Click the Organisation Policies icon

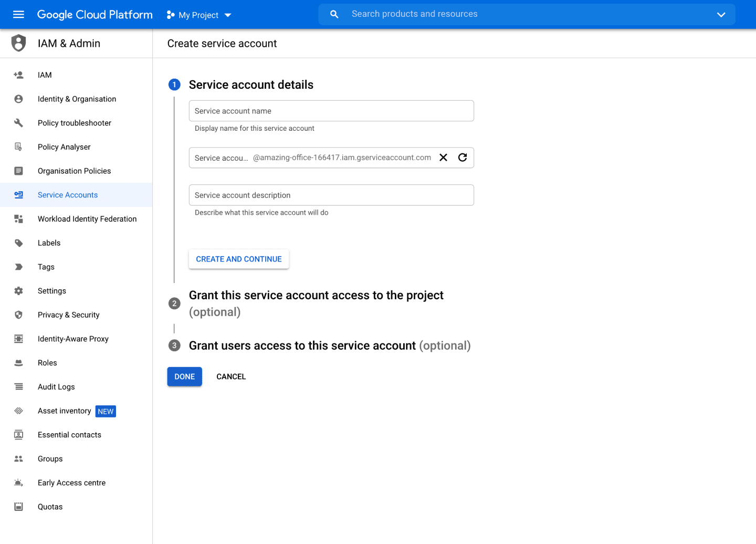pos(18,171)
